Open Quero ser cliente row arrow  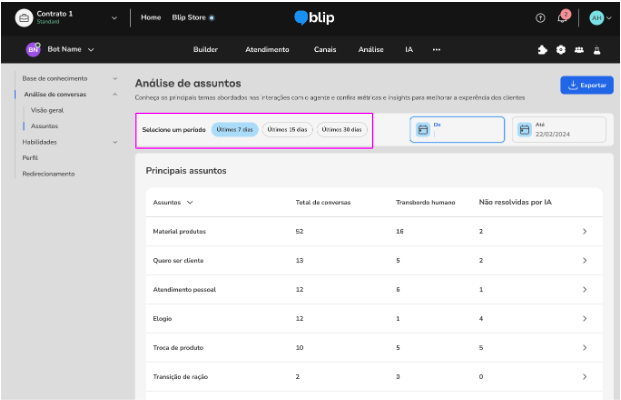[585, 260]
